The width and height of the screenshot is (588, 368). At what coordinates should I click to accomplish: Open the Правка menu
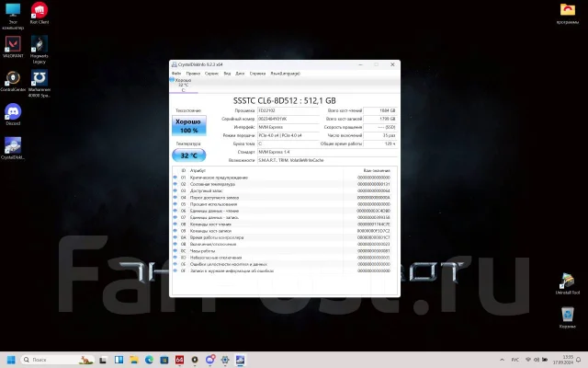193,74
